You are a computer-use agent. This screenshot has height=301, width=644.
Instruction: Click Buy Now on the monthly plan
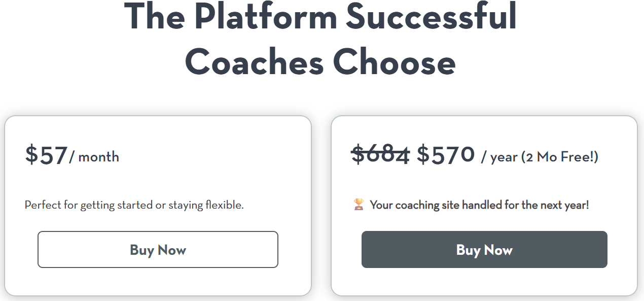coord(158,250)
